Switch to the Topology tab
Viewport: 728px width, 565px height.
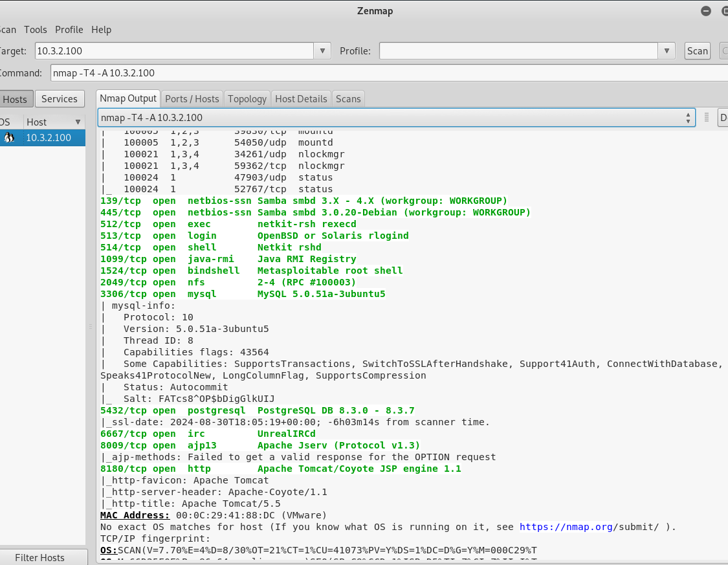(247, 98)
